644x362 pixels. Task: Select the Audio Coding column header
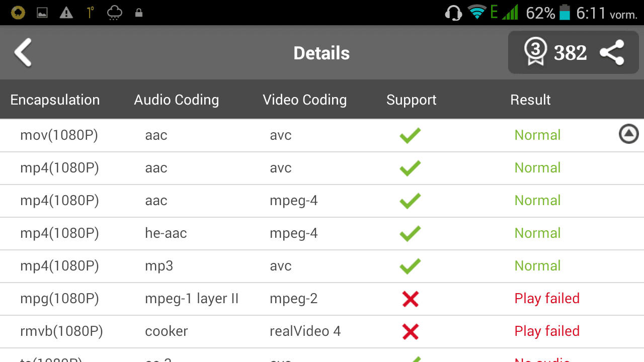177,100
